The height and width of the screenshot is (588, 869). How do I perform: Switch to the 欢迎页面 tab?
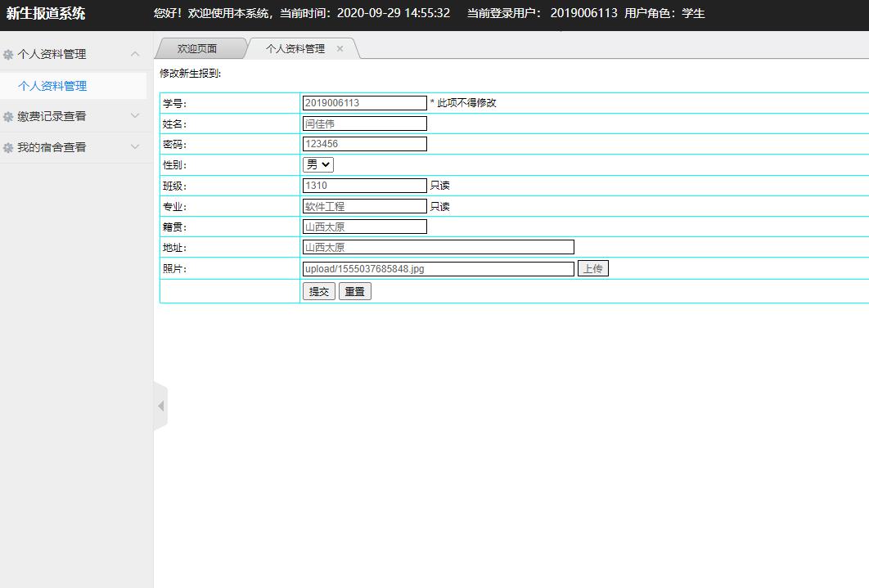click(199, 48)
